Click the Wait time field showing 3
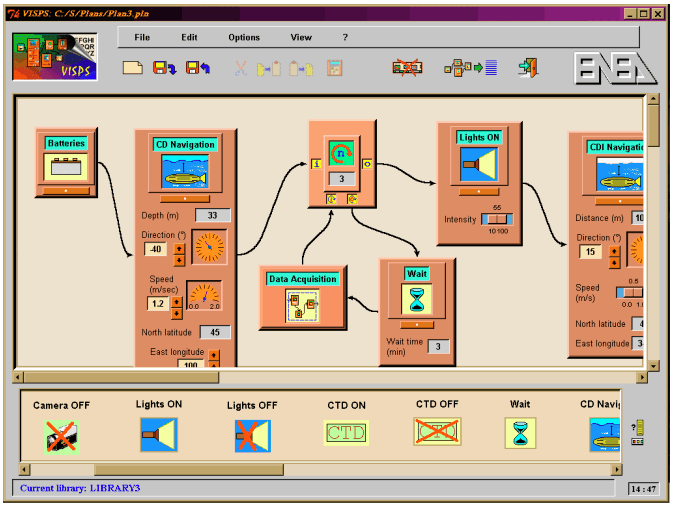675x506 pixels. point(438,346)
